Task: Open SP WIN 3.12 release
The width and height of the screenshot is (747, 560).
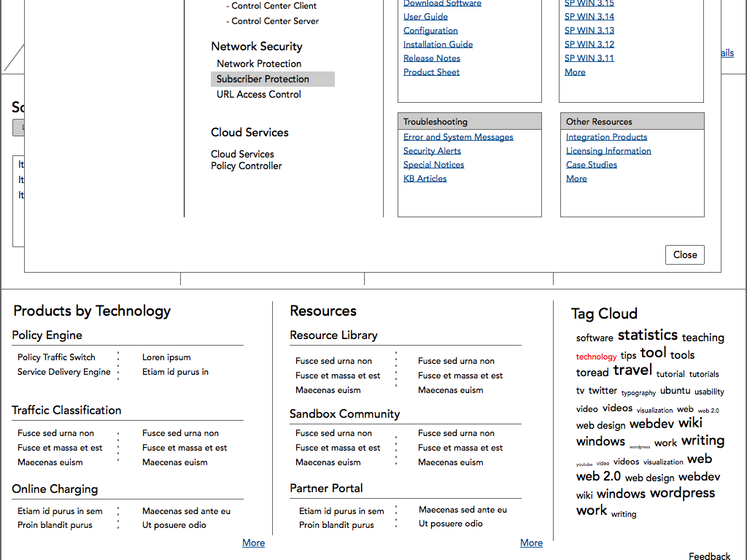Action: click(589, 44)
